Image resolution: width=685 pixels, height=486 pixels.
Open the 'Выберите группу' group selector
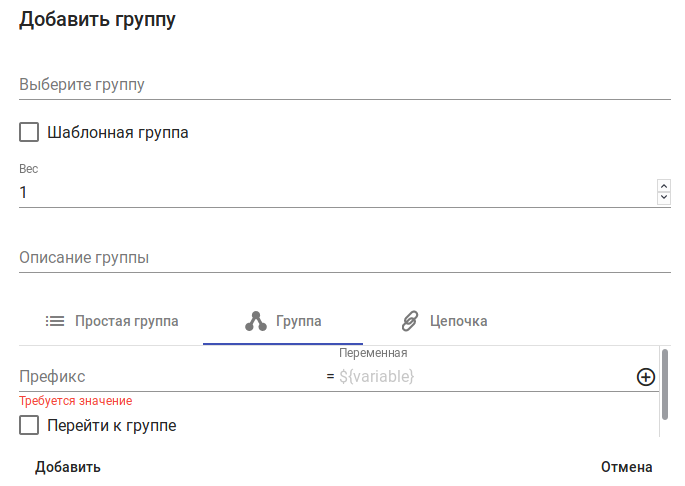tap(344, 85)
